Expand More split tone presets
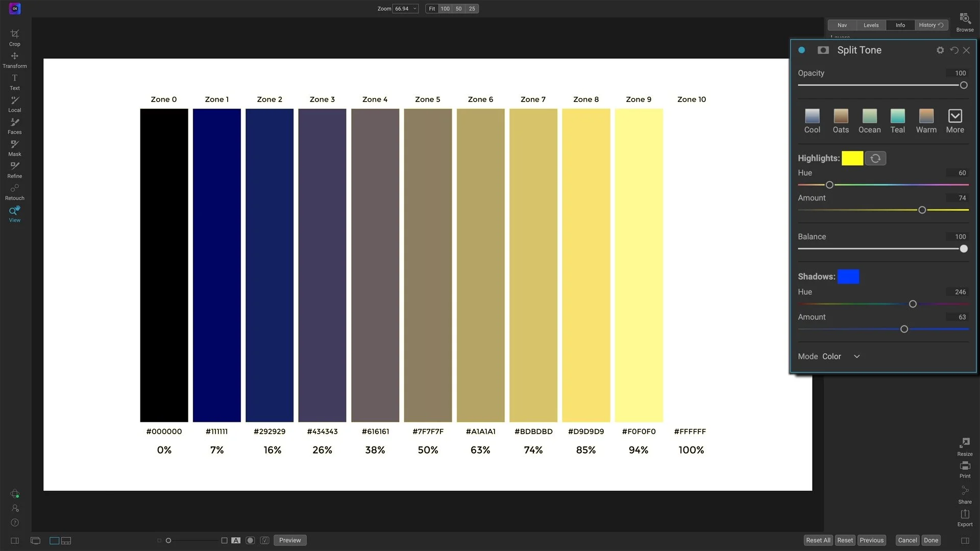 point(954,117)
